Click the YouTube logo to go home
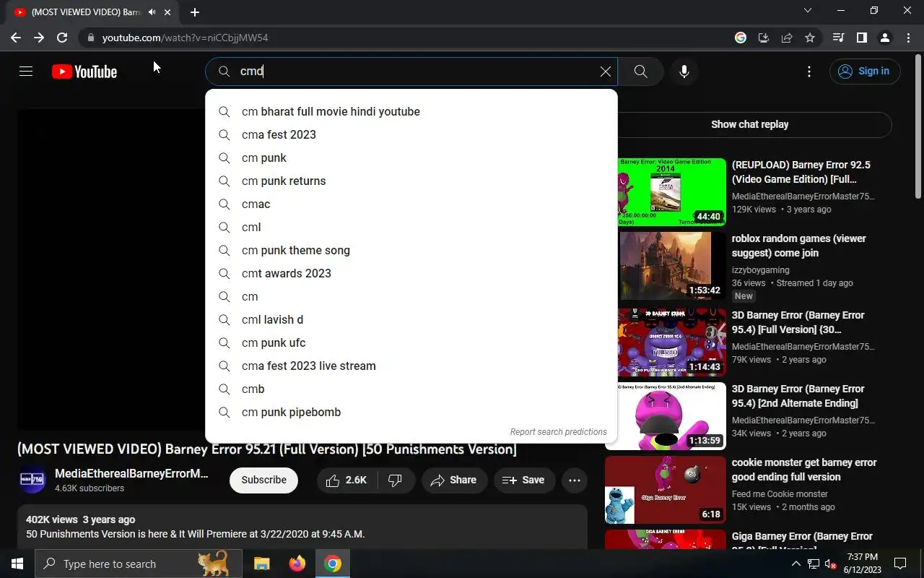This screenshot has height=578, width=924. pos(84,72)
